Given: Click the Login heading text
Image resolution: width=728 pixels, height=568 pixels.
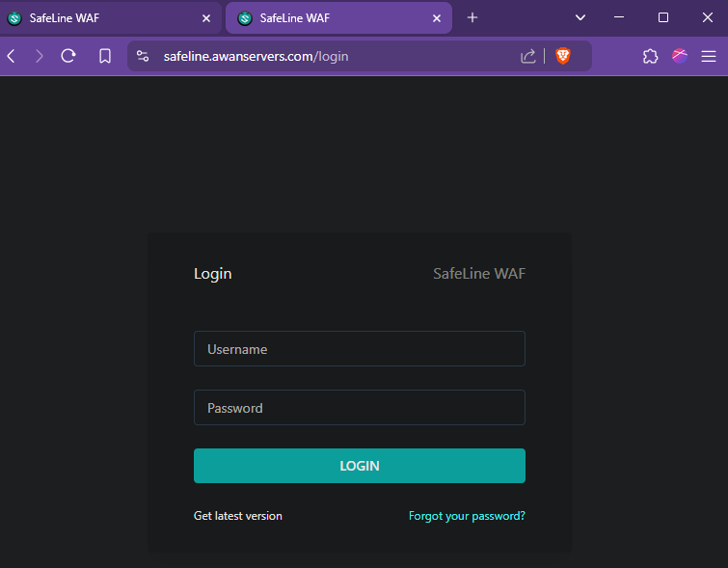Looking at the screenshot, I should 213,274.
